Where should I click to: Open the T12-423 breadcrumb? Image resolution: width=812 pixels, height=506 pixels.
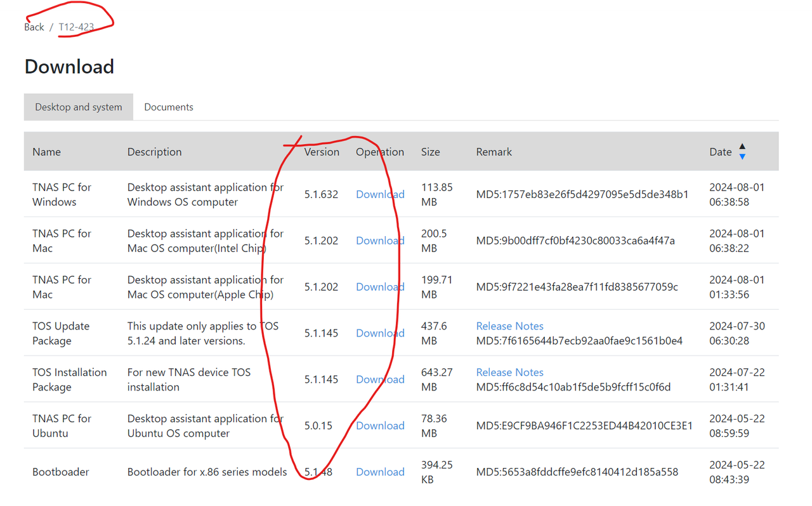[76, 27]
